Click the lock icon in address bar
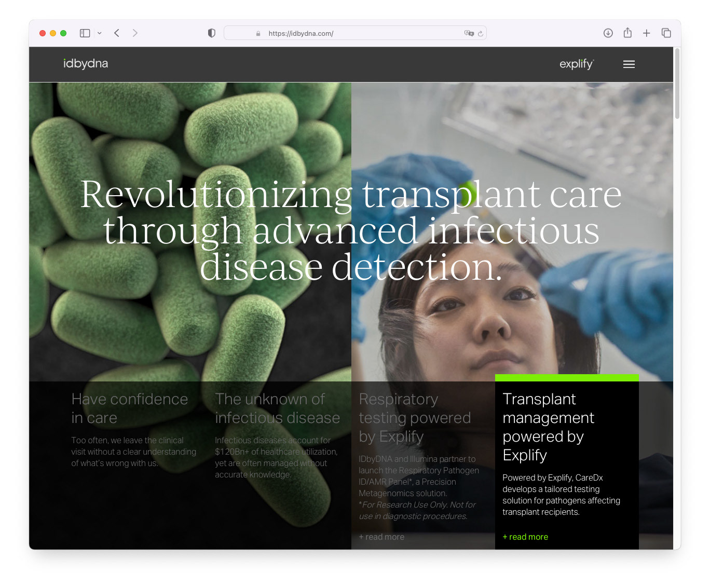 (x=258, y=34)
